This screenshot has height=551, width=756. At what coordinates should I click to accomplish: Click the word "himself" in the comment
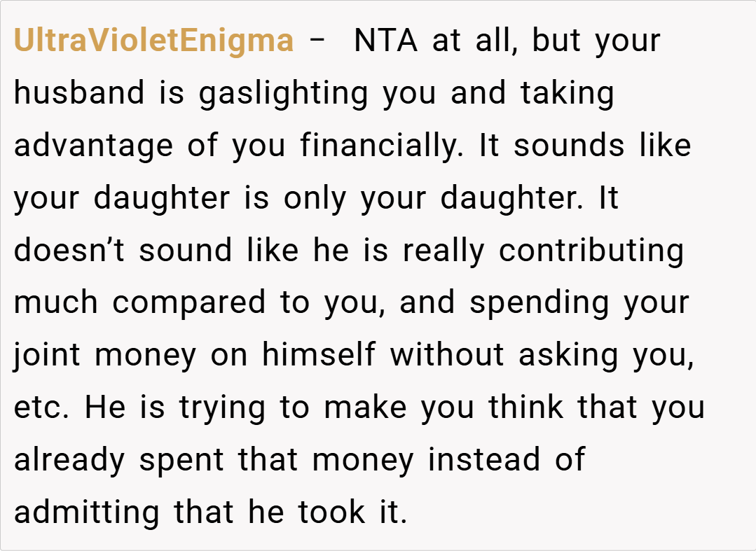(x=319, y=355)
